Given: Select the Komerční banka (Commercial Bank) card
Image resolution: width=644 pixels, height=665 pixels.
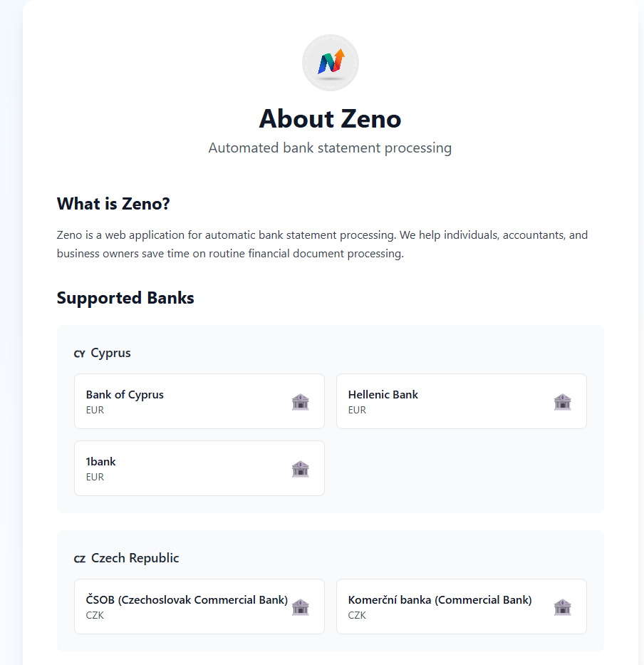Looking at the screenshot, I should click(461, 607).
